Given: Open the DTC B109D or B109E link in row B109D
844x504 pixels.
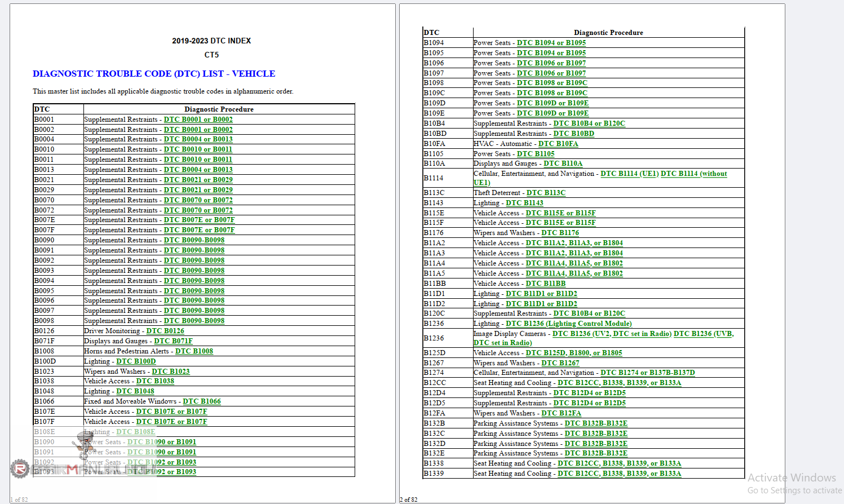Looking at the screenshot, I should click(553, 103).
